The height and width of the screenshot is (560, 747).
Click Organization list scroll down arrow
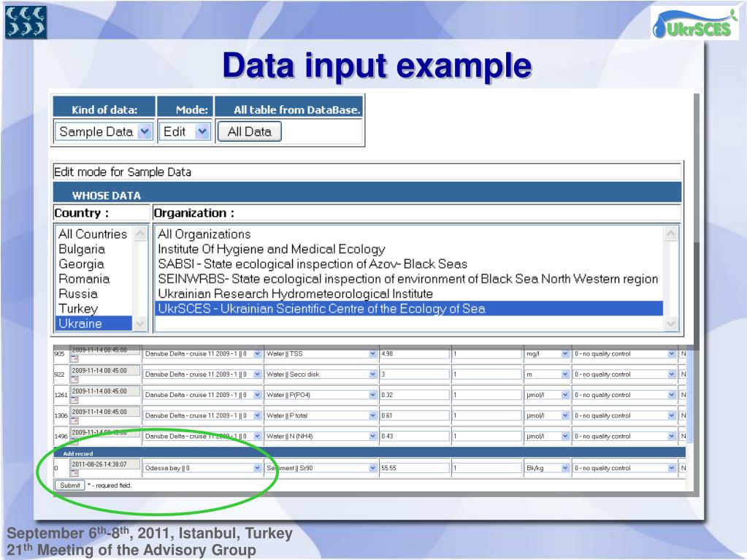(x=671, y=324)
